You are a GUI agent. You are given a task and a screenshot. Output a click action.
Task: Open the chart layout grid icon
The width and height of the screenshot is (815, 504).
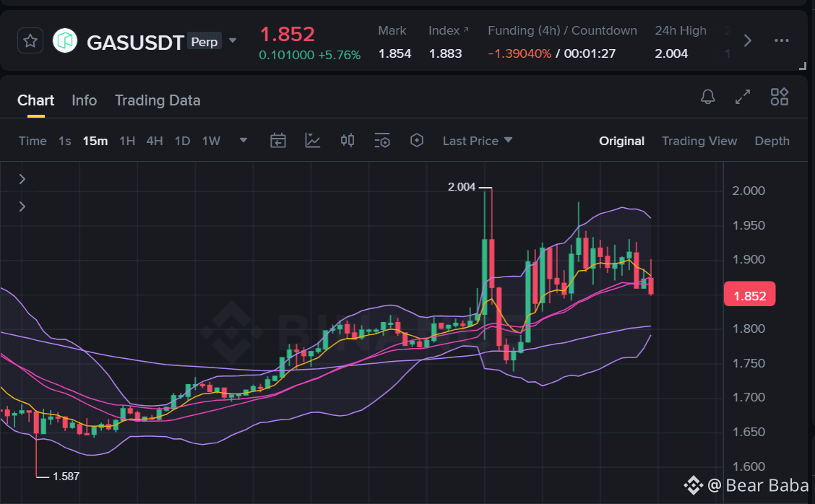coord(779,97)
